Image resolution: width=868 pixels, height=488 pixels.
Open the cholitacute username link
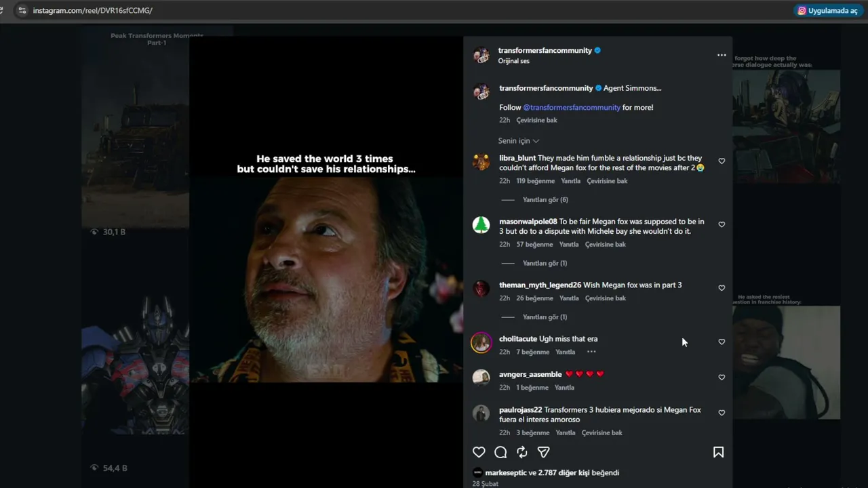[x=518, y=339]
